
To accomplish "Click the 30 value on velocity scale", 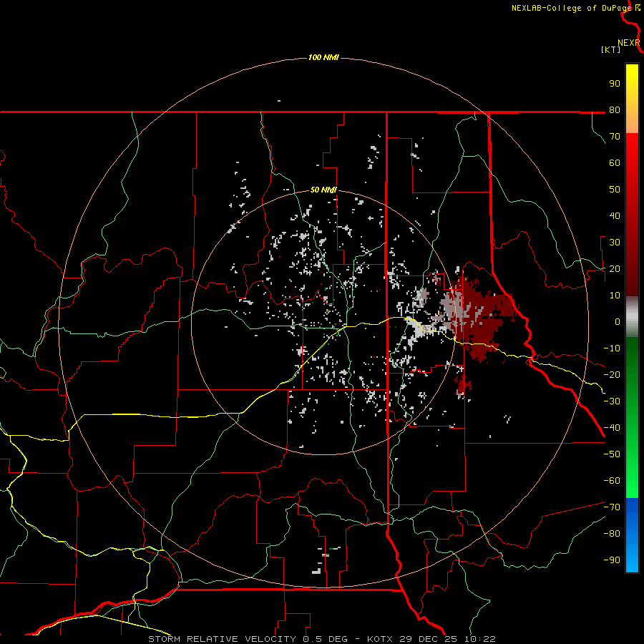I will pos(615,243).
